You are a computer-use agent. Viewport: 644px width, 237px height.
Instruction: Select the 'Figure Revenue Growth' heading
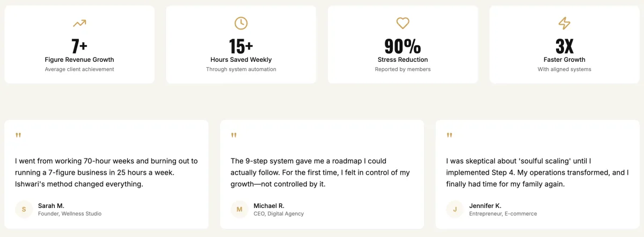(79, 60)
